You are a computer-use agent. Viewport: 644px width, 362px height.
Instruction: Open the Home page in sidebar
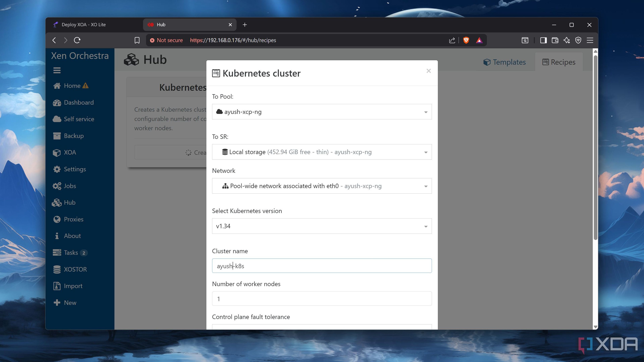[x=71, y=86]
